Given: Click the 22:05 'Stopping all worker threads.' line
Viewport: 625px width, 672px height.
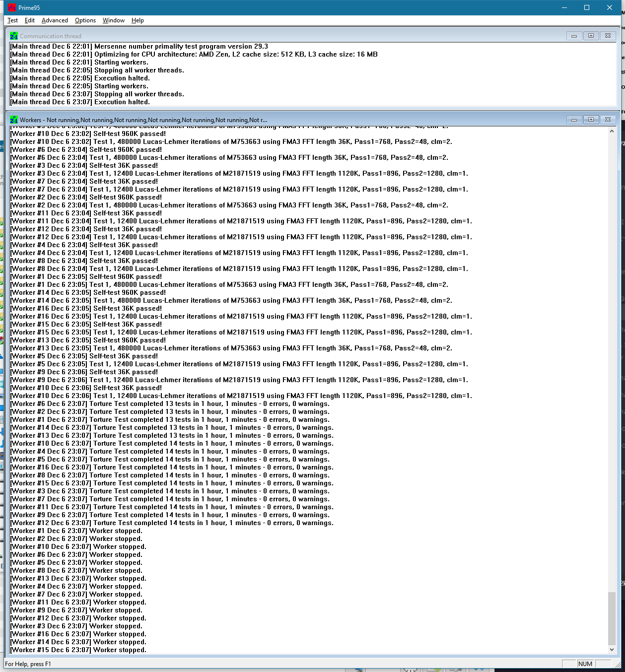Looking at the screenshot, I should (97, 70).
